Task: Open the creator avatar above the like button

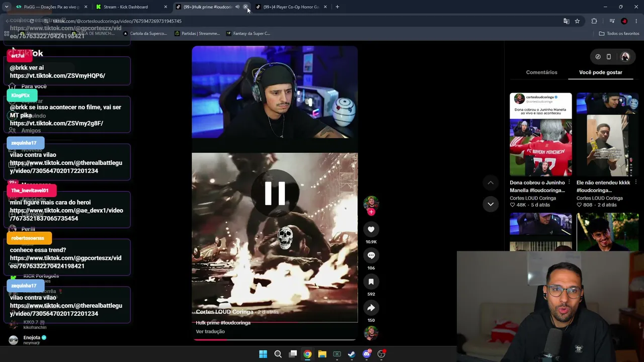Action: 371,203
